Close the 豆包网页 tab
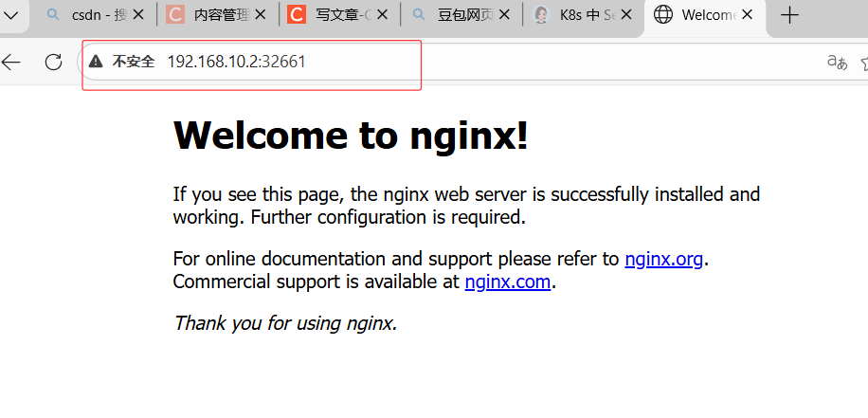 pyautogui.click(x=503, y=15)
